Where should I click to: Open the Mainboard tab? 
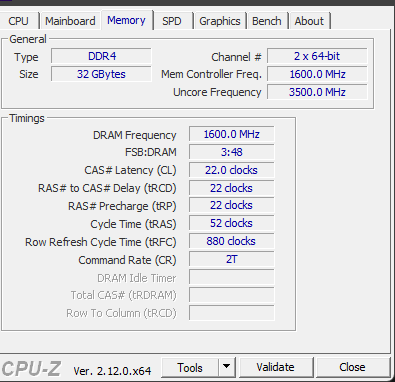point(70,21)
